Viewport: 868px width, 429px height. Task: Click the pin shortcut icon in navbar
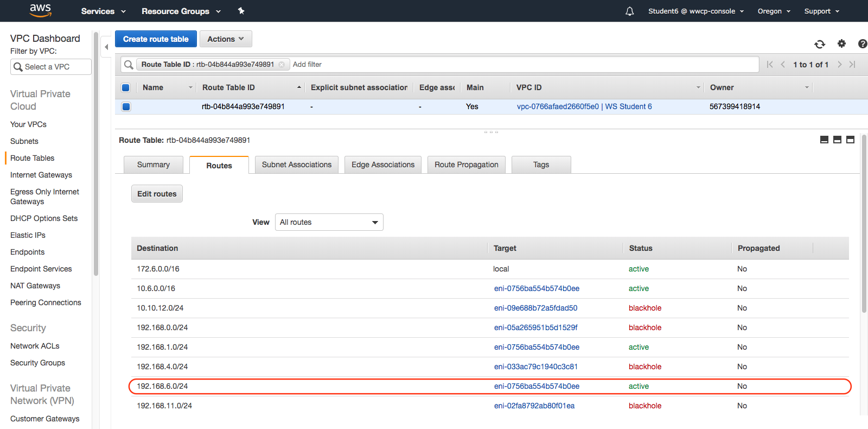pos(241,11)
